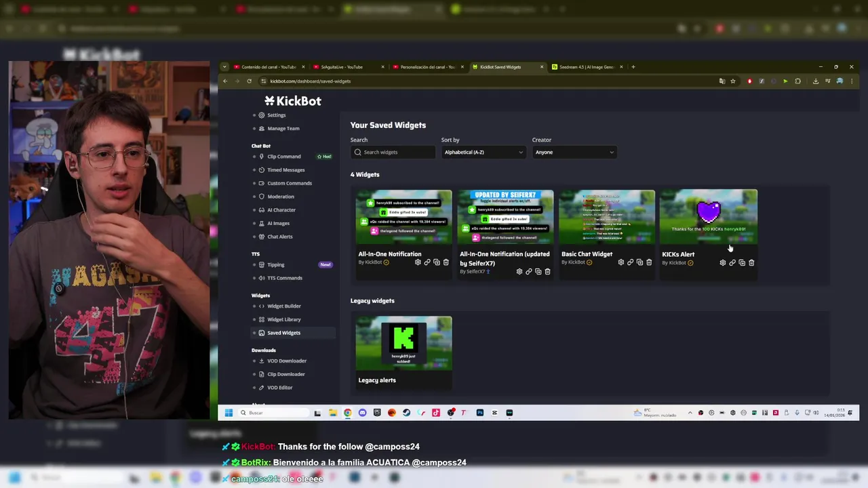Viewport: 868px width, 488px height.
Task: Focus the Search widgets input field
Action: coord(393,152)
